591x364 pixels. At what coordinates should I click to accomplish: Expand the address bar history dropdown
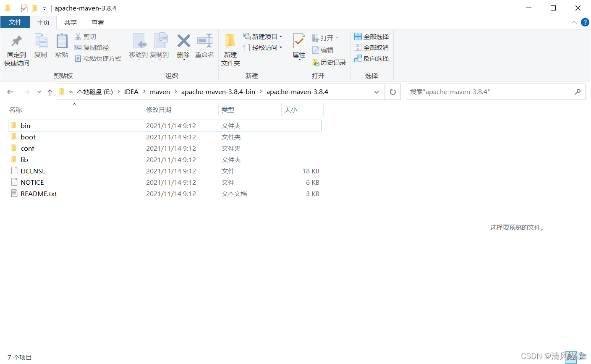[x=377, y=92]
